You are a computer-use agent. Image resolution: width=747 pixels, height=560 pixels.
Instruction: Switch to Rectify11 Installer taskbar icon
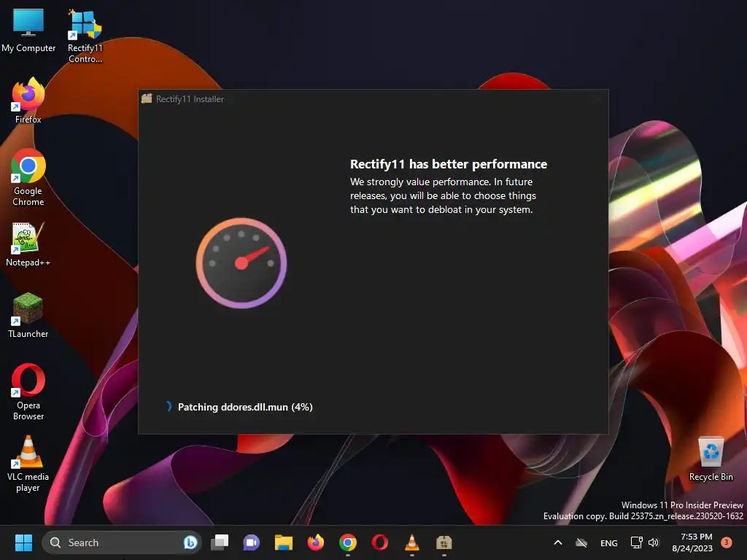point(444,542)
